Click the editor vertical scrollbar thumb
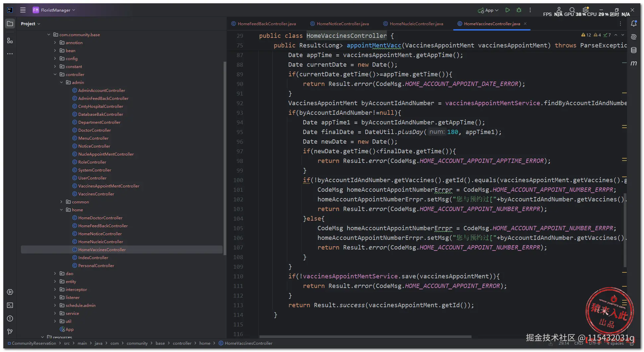 click(x=625, y=230)
